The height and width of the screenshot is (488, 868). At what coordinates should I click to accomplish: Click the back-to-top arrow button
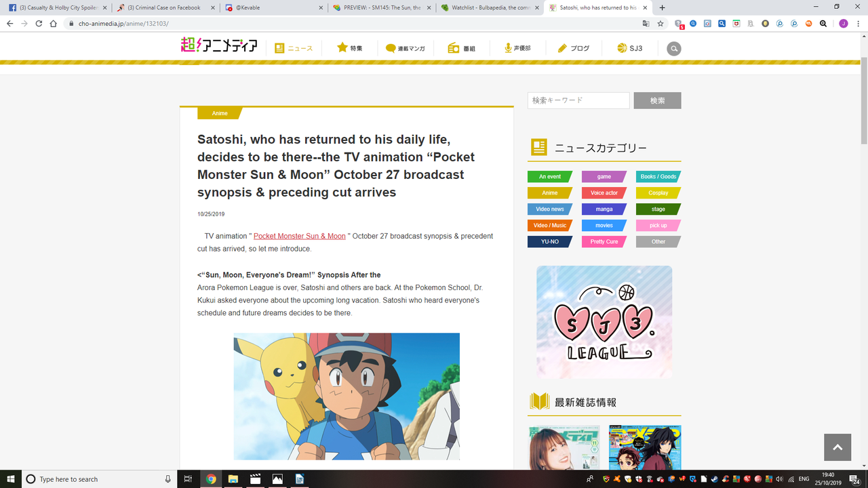[x=837, y=447]
